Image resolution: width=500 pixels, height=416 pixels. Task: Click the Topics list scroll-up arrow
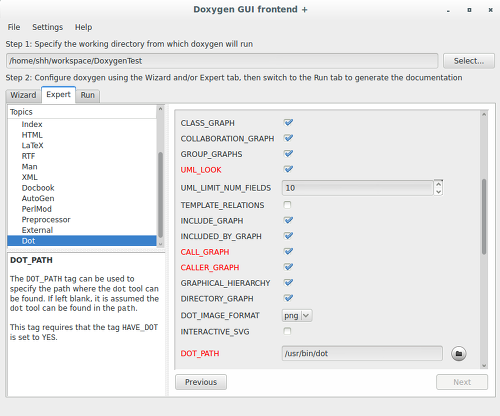pyautogui.click(x=160, y=109)
